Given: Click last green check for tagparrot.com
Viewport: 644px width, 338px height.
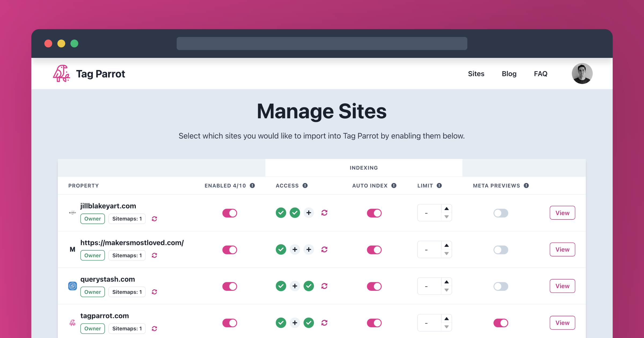Looking at the screenshot, I should tap(309, 323).
